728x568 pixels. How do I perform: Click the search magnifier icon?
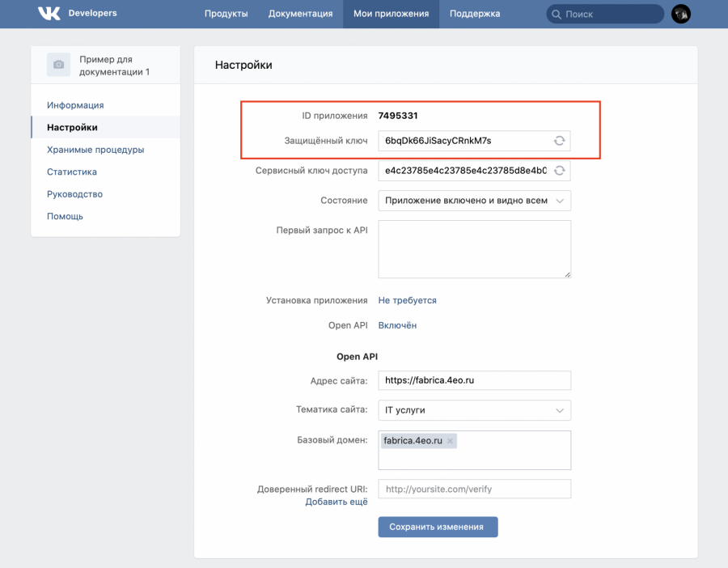pos(556,14)
